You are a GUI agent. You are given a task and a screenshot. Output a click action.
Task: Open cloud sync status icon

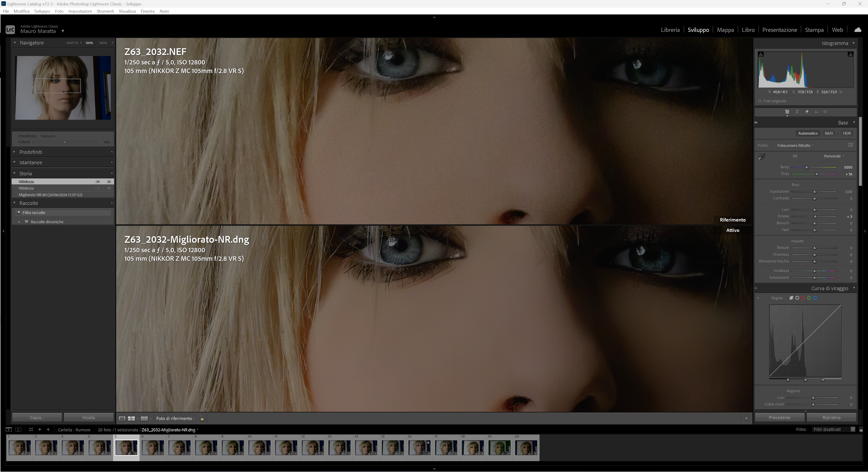(858, 30)
